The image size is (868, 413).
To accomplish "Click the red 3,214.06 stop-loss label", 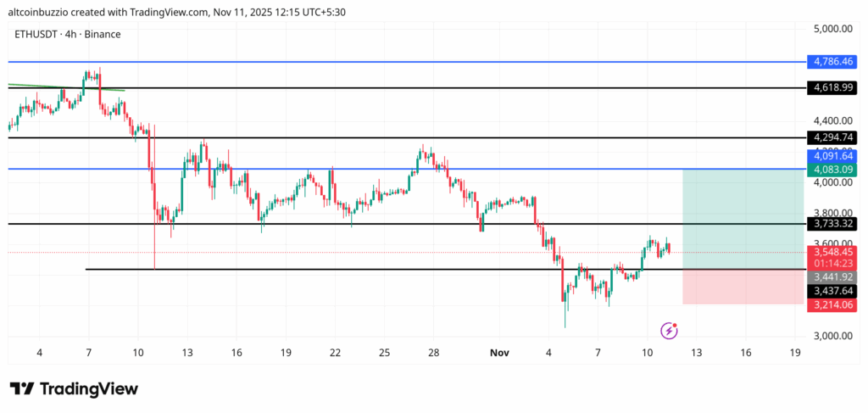I will pos(832,304).
